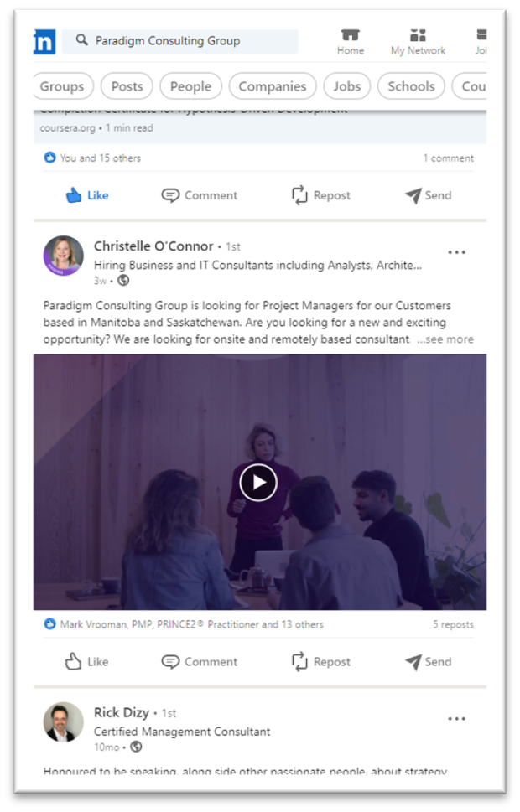
Task: Expand post text with see more
Action: (x=445, y=339)
